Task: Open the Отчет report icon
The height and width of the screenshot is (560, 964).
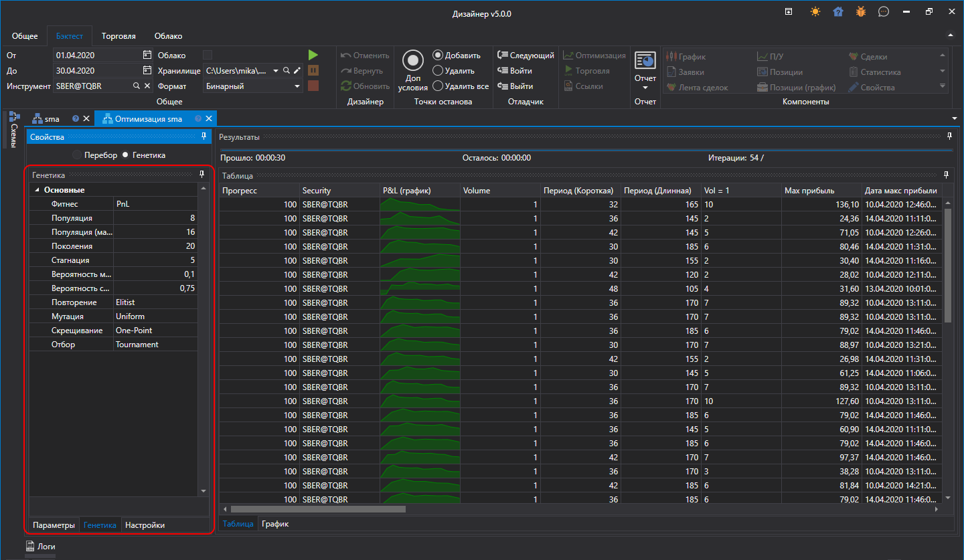Action: point(645,62)
